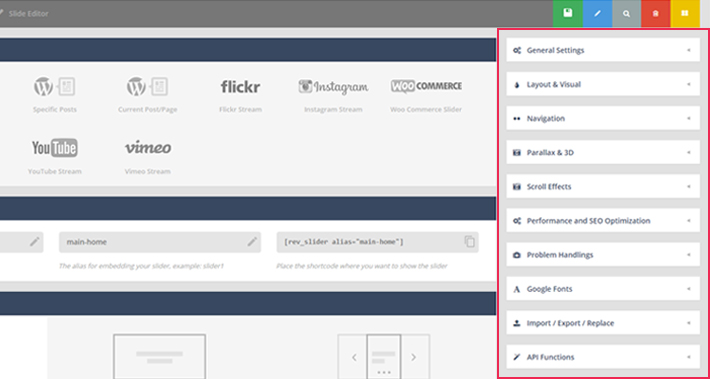Click the red delete slider button

(x=655, y=14)
